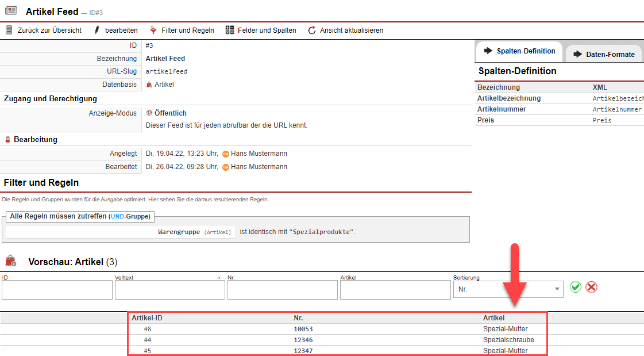
Task: Click the Ansicht aktualisieren refresh icon
Action: tap(312, 30)
